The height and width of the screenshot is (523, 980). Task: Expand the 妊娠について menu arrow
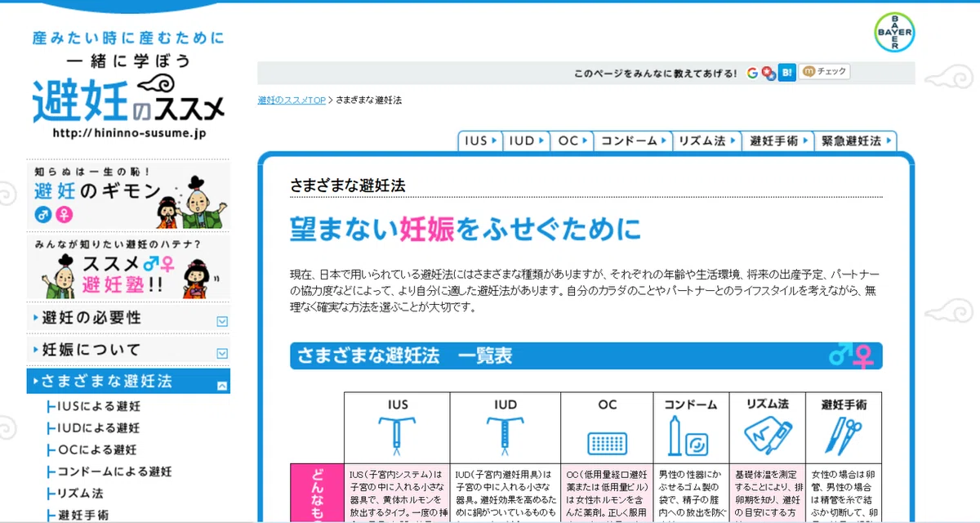click(222, 353)
